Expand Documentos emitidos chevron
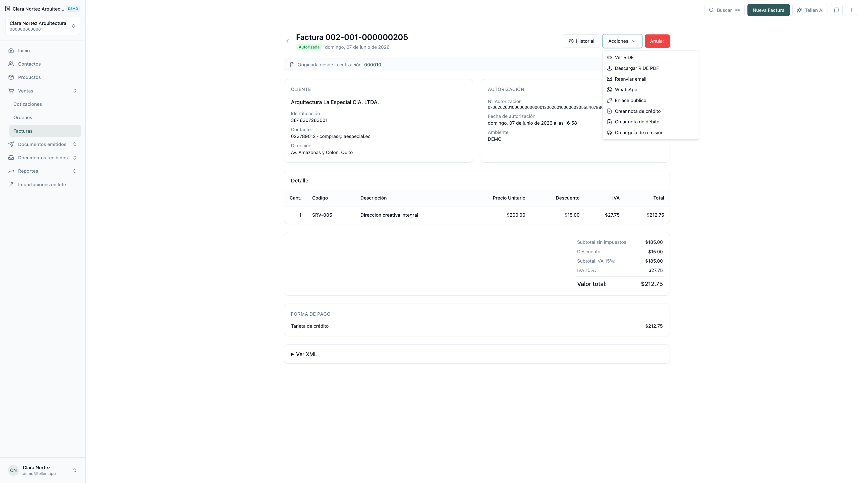The height and width of the screenshot is (483, 868). (75, 144)
